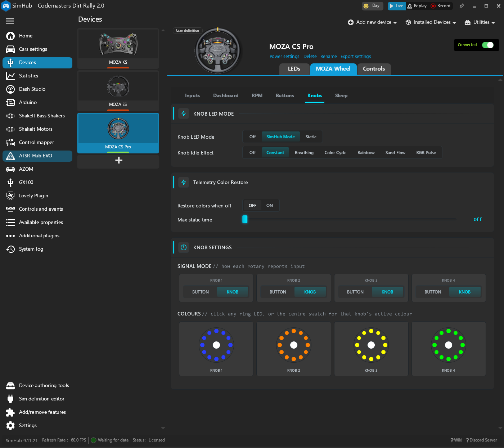This screenshot has height=448, width=504.
Task: Click the AZOM car icon
Action: click(10, 169)
